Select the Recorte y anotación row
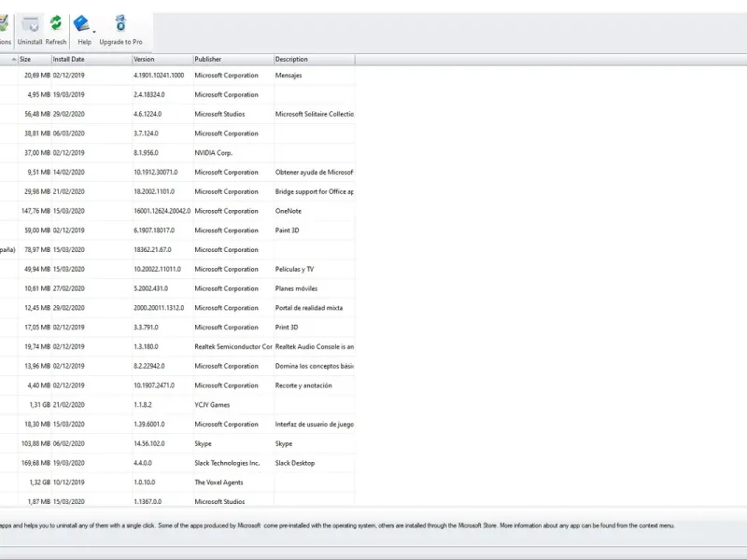The height and width of the screenshot is (560, 747). [x=177, y=385]
